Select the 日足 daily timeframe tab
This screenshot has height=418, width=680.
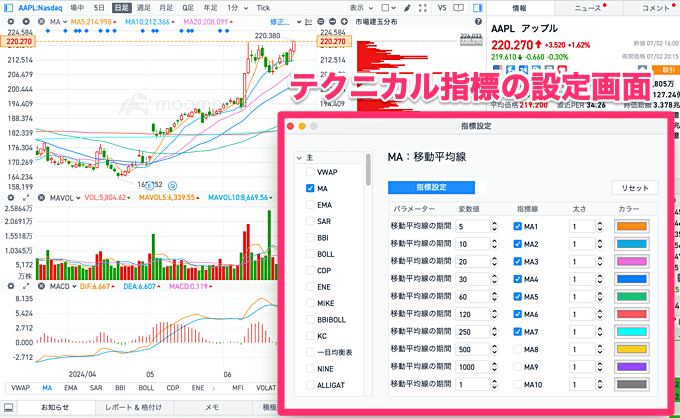tap(121, 8)
